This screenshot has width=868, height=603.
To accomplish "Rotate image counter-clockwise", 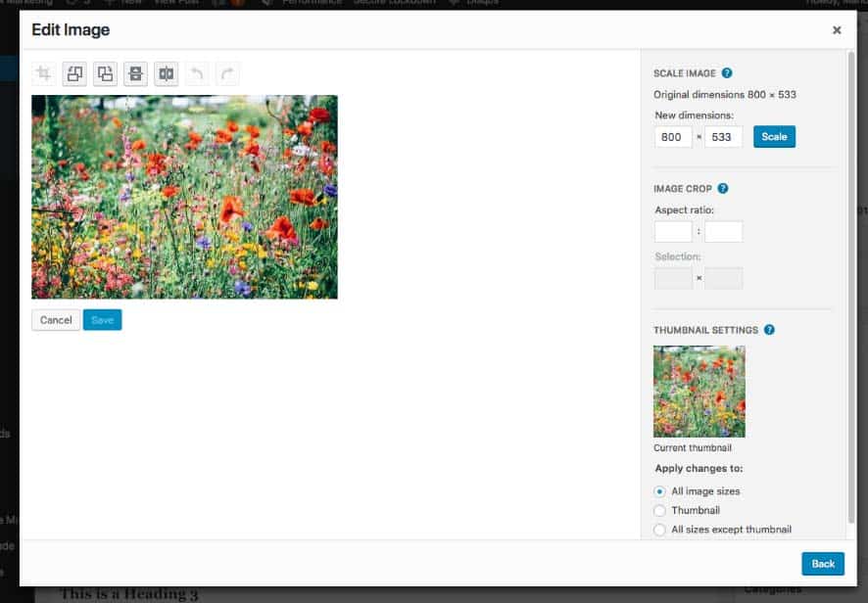I will [x=74, y=73].
